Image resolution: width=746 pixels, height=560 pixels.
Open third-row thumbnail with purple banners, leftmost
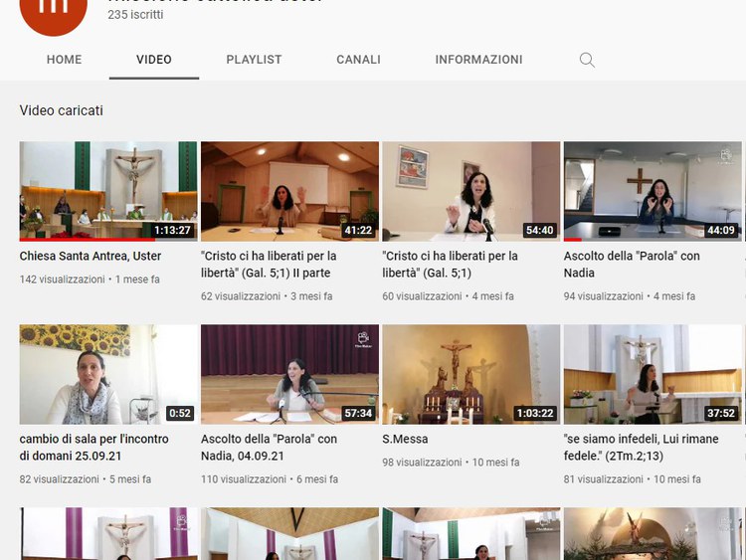coord(108,534)
